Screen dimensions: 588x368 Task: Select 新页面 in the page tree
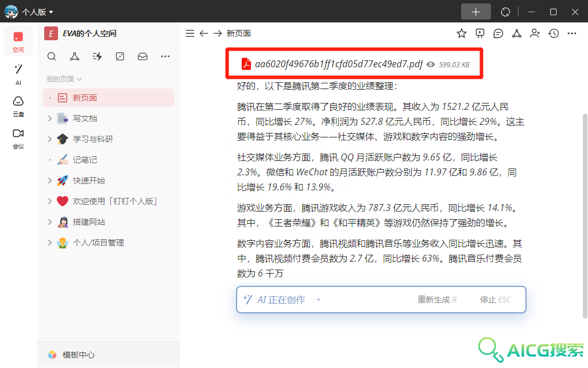tap(109, 98)
